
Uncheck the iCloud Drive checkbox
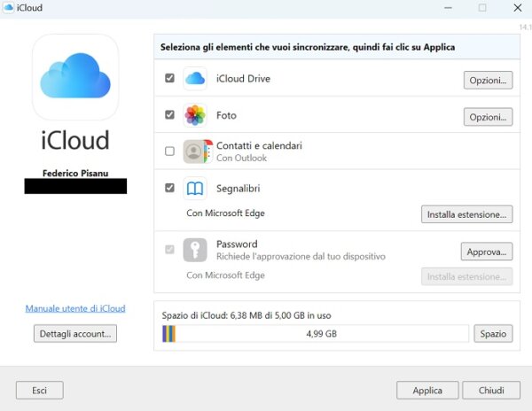(x=169, y=78)
